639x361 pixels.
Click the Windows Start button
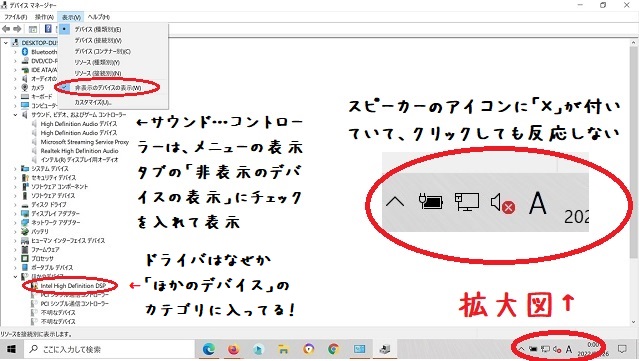coord(11,349)
